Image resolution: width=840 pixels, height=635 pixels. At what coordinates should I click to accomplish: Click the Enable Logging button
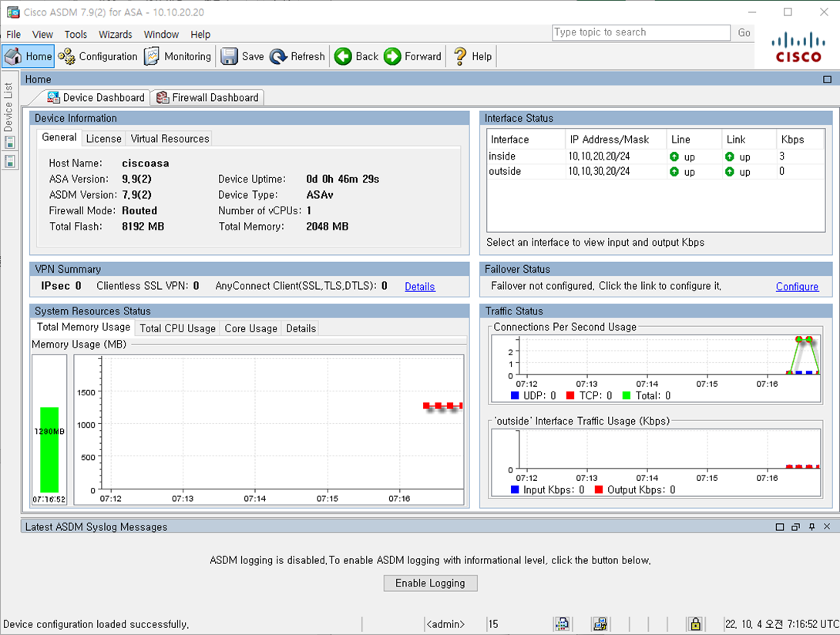click(x=430, y=583)
